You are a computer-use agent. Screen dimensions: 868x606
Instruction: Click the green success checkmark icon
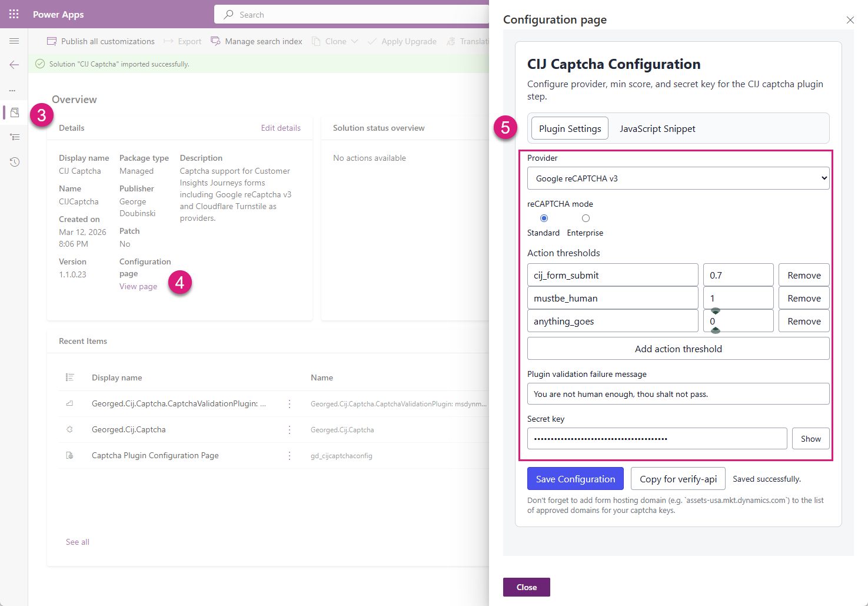coord(40,64)
